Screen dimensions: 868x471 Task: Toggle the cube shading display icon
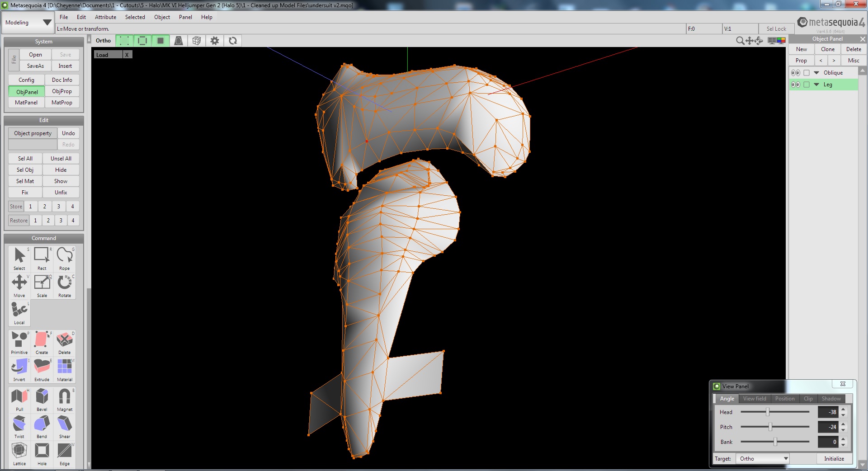pos(197,41)
